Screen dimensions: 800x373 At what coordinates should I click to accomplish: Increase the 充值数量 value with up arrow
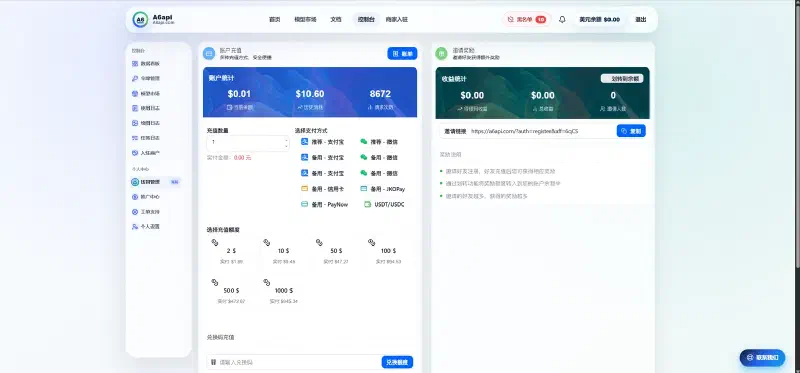(x=286, y=139)
